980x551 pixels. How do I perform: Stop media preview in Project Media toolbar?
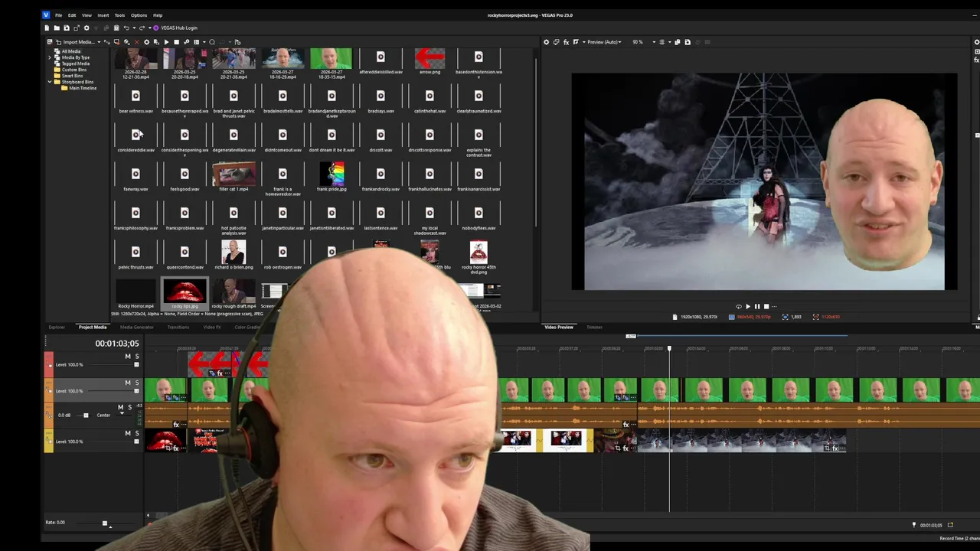coord(176,42)
